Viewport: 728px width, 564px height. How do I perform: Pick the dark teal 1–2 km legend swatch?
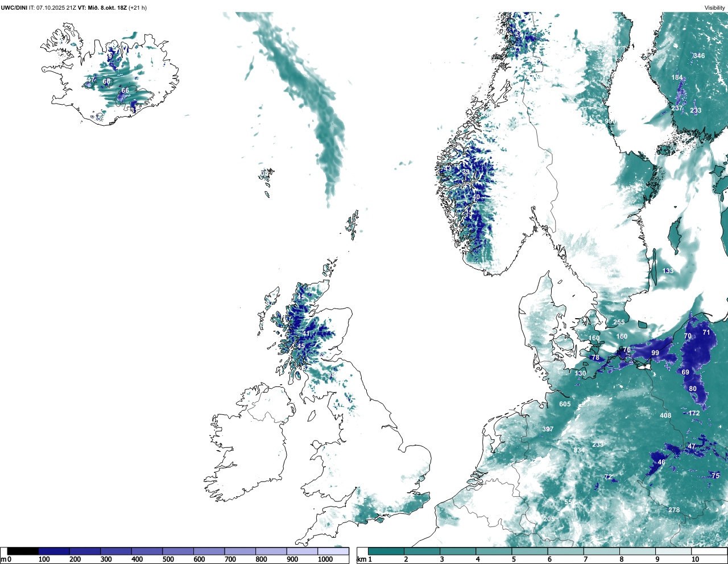pyautogui.click(x=386, y=551)
